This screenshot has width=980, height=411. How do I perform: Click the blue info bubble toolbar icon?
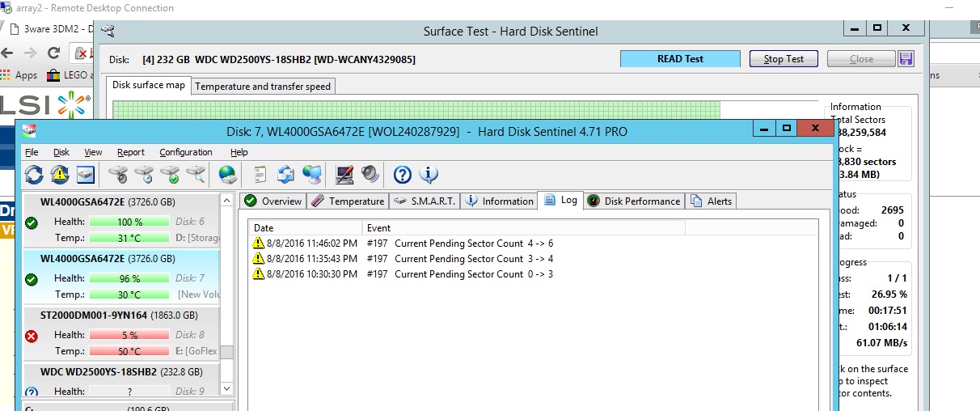429,174
